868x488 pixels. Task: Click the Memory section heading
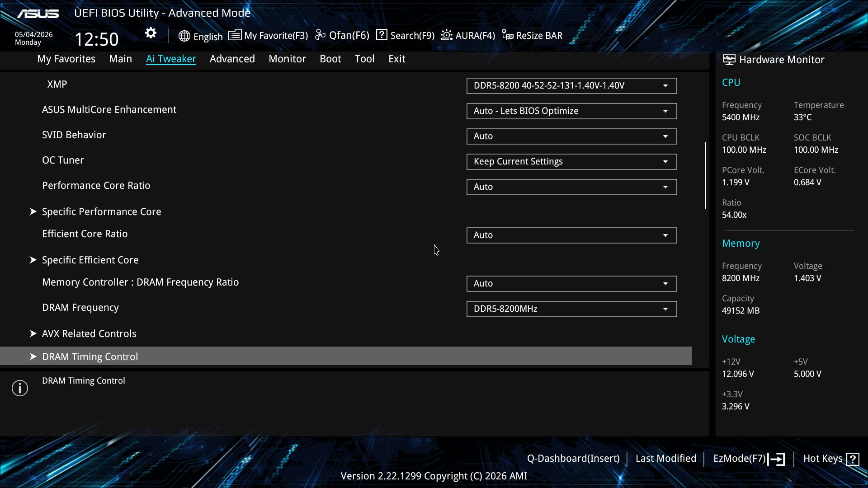coord(741,244)
